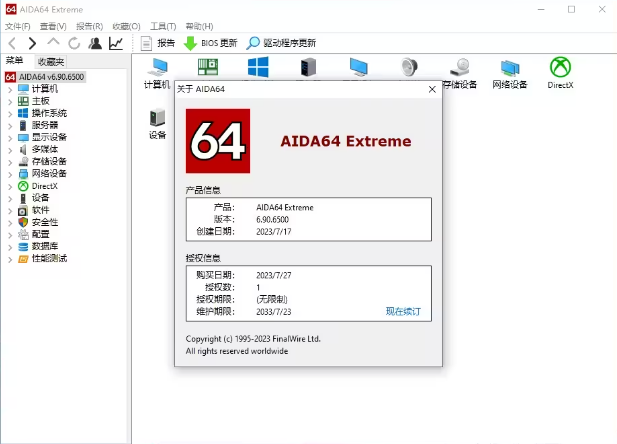Viewport: 617px width, 444px height.
Task: Close the 关于 AIDA64 dialog
Action: [x=431, y=89]
